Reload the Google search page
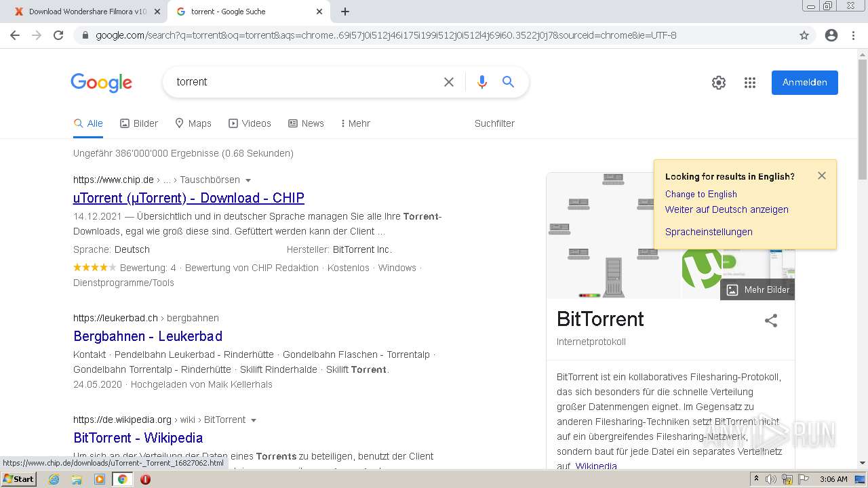 (58, 35)
